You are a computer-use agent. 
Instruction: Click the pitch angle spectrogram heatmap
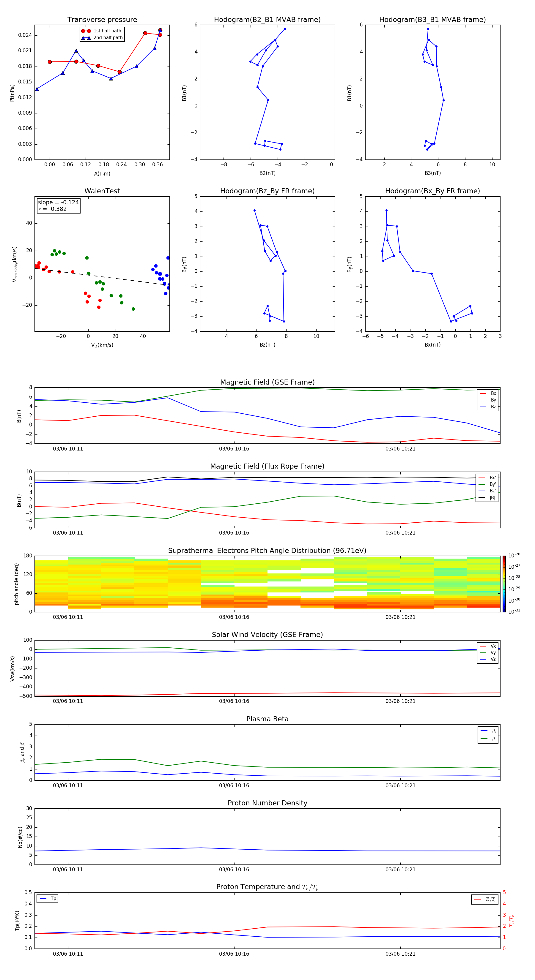(267, 584)
